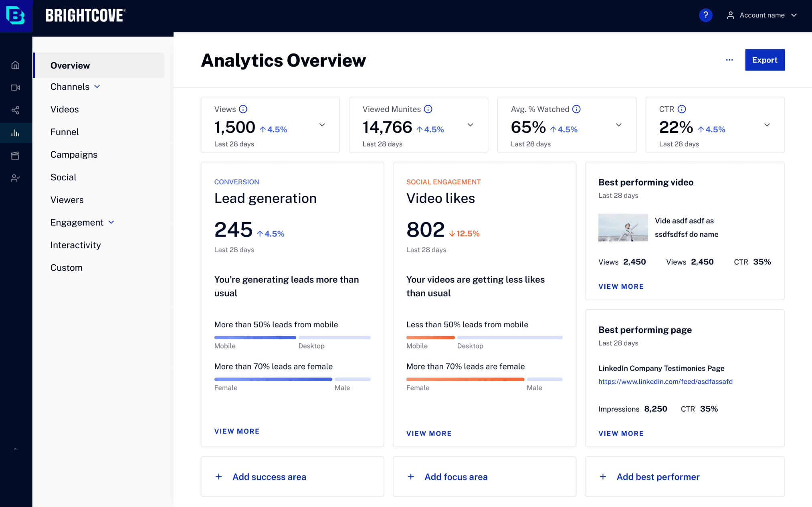Open the user check icon in left rail
Screen dimensions: 812x507
click(15, 178)
